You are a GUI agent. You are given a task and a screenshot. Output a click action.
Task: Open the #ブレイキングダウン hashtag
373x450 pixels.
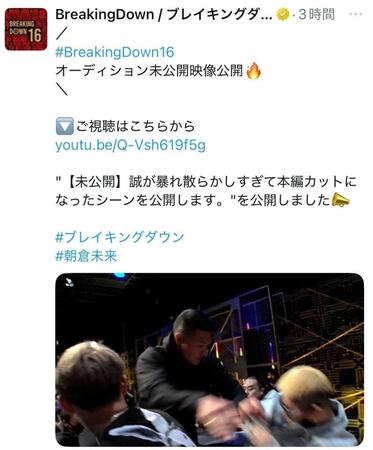120,237
